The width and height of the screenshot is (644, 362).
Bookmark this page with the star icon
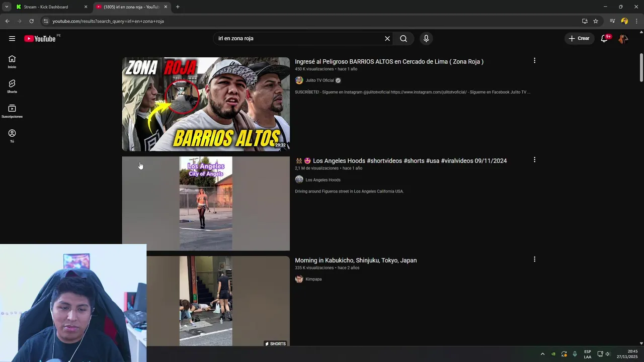[x=596, y=21]
